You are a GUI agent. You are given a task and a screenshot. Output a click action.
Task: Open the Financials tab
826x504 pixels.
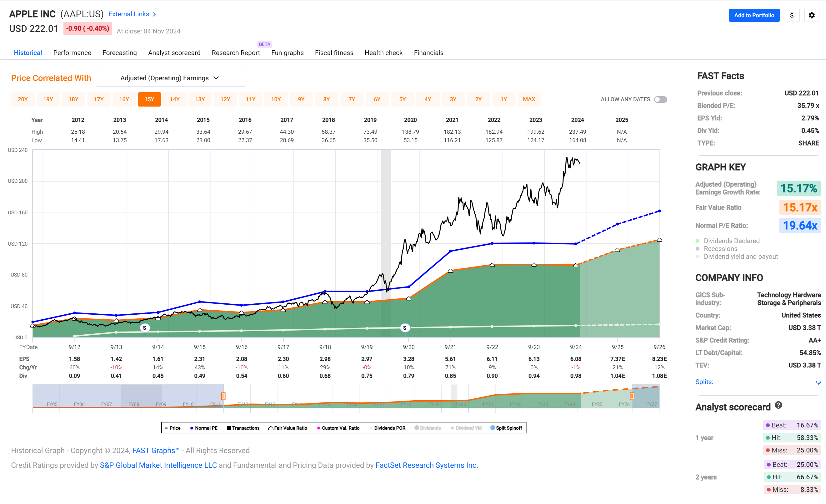tap(428, 52)
